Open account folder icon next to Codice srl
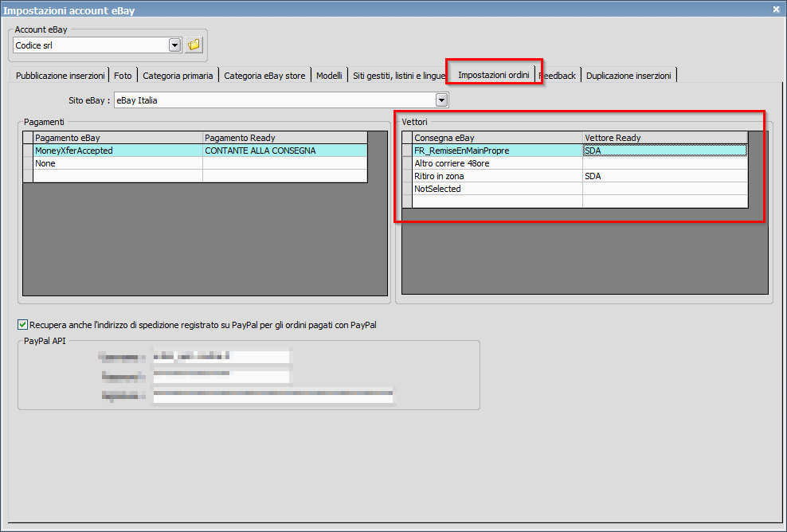 (194, 45)
